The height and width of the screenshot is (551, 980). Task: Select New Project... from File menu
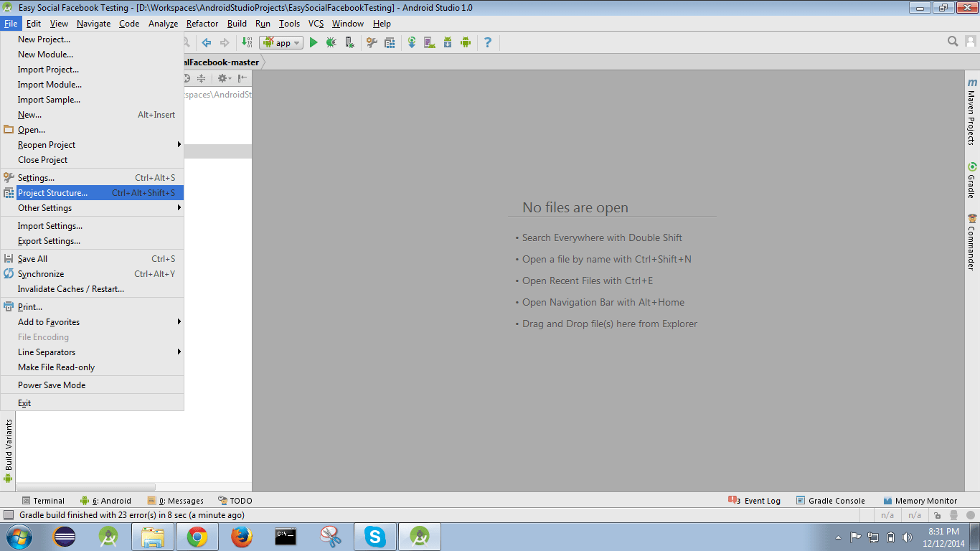pyautogui.click(x=92, y=39)
